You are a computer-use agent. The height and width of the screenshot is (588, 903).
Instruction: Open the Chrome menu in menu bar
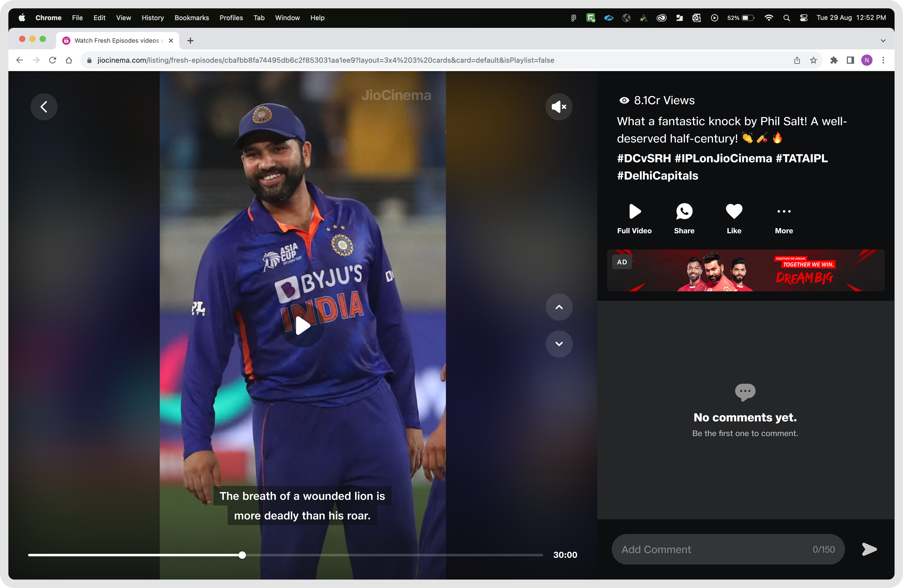tap(48, 18)
